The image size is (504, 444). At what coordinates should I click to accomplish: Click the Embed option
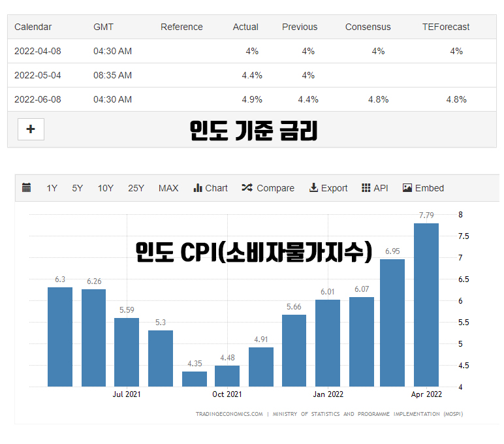[x=423, y=188]
